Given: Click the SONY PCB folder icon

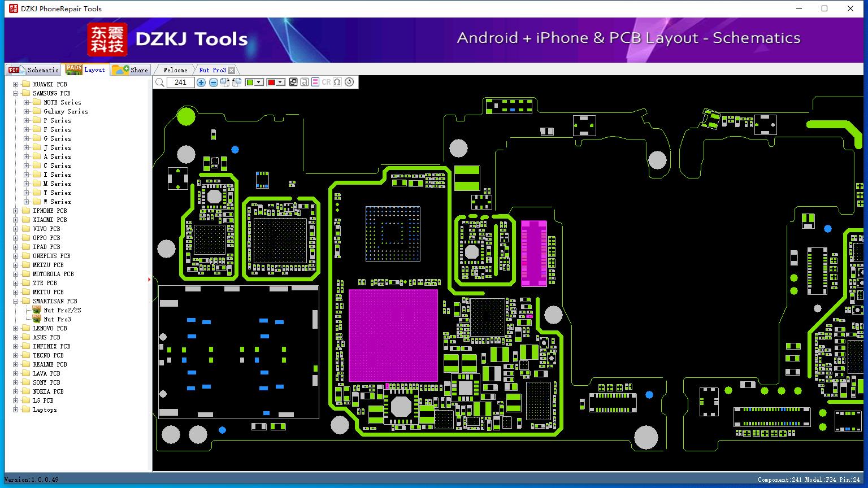Looking at the screenshot, I should 26,382.
